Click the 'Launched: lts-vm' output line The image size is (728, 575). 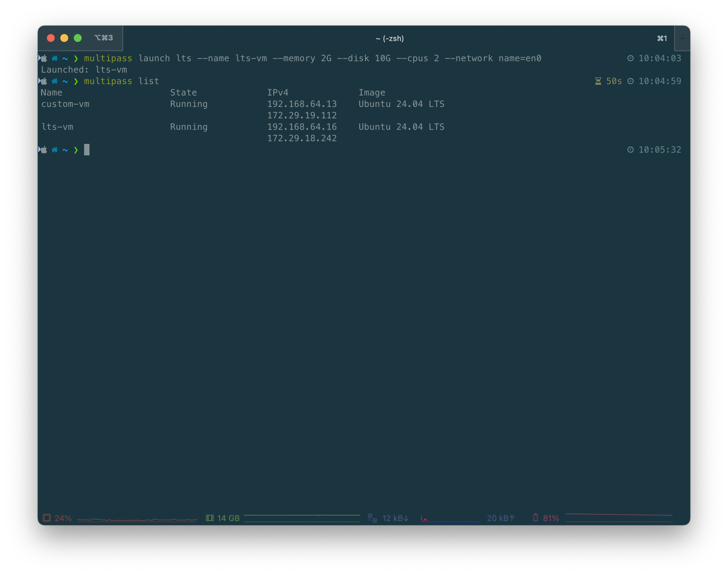tap(84, 70)
